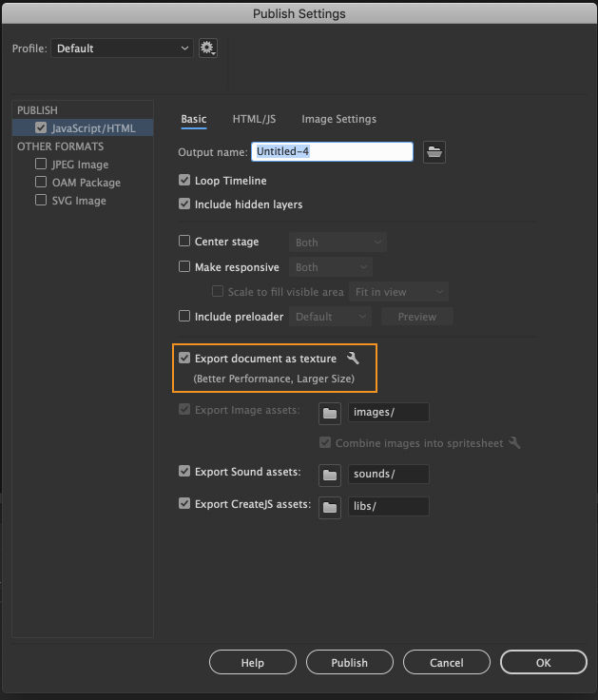Click the Output name text field
The image size is (598, 700).
(x=332, y=152)
